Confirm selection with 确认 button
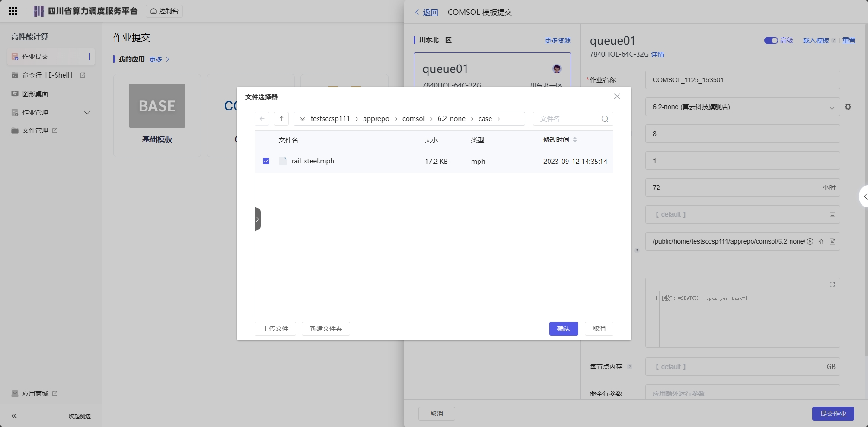Viewport: 868px width, 427px height. click(x=564, y=329)
